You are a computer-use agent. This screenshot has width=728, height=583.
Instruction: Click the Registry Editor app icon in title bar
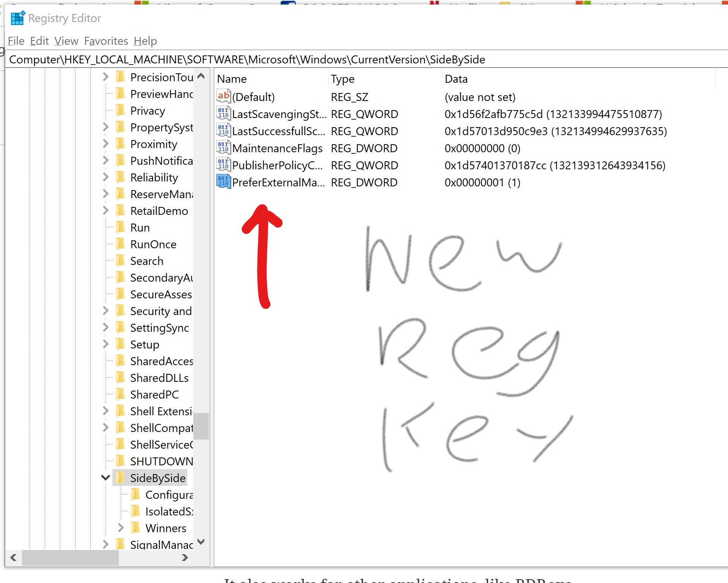(17, 18)
